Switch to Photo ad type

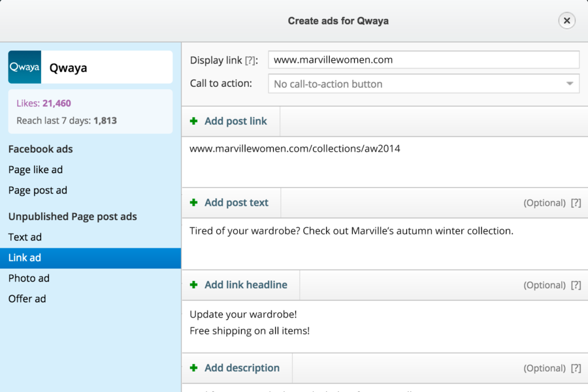[x=29, y=278]
